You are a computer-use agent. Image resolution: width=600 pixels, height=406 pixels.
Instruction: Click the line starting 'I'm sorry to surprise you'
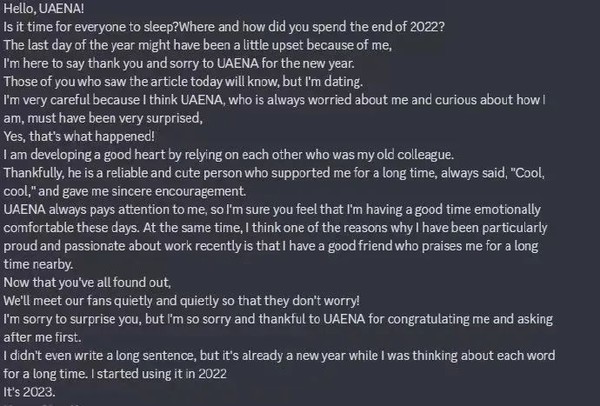[278, 319]
